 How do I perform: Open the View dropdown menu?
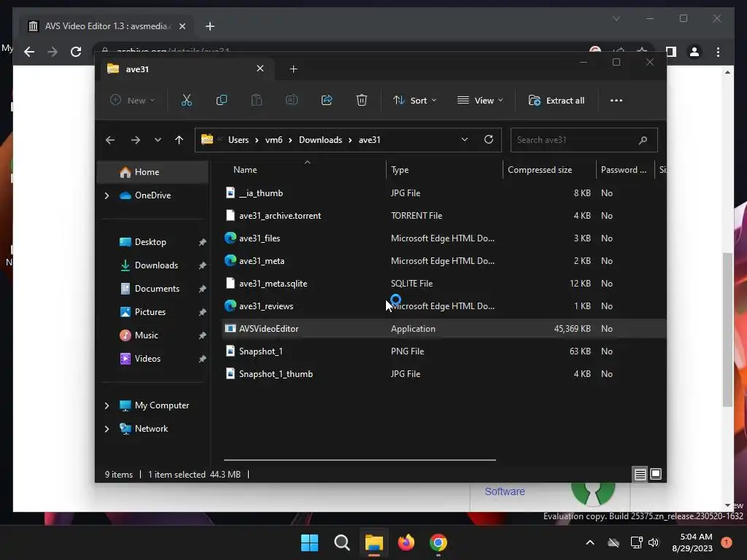[x=480, y=100]
